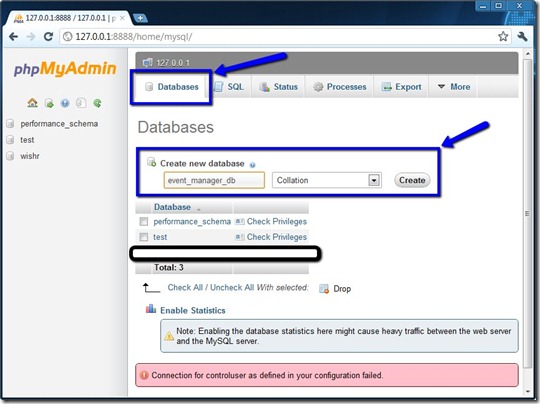The width and height of the screenshot is (540, 404).
Task: Click the wishr database icon in sidebar
Action: pos(11,156)
